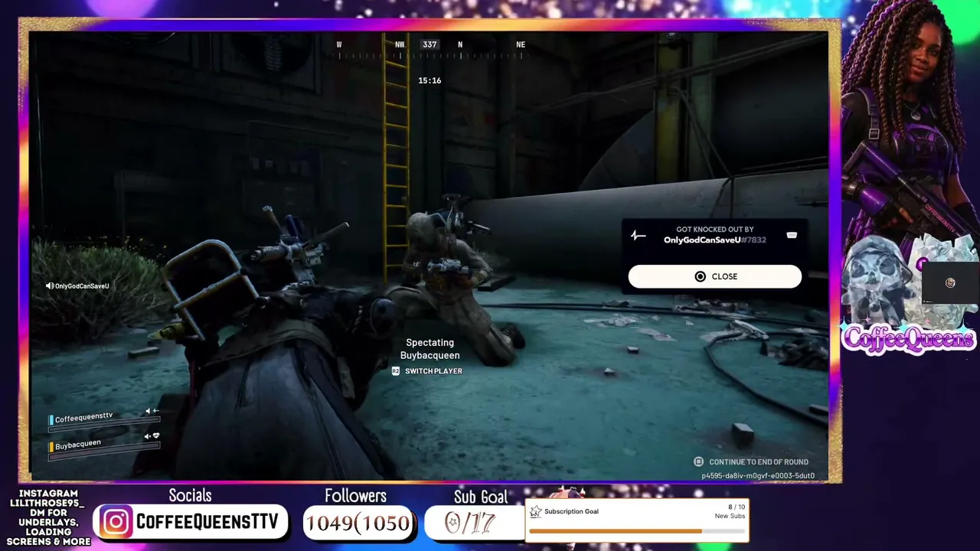
Task: Click the small round icon in the dark box
Action: pyautogui.click(x=950, y=283)
